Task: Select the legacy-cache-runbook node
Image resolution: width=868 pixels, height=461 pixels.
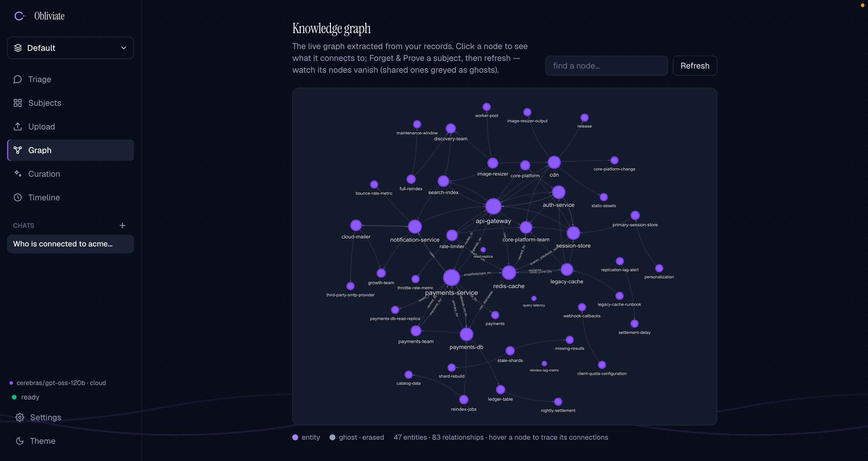Action: (x=619, y=296)
